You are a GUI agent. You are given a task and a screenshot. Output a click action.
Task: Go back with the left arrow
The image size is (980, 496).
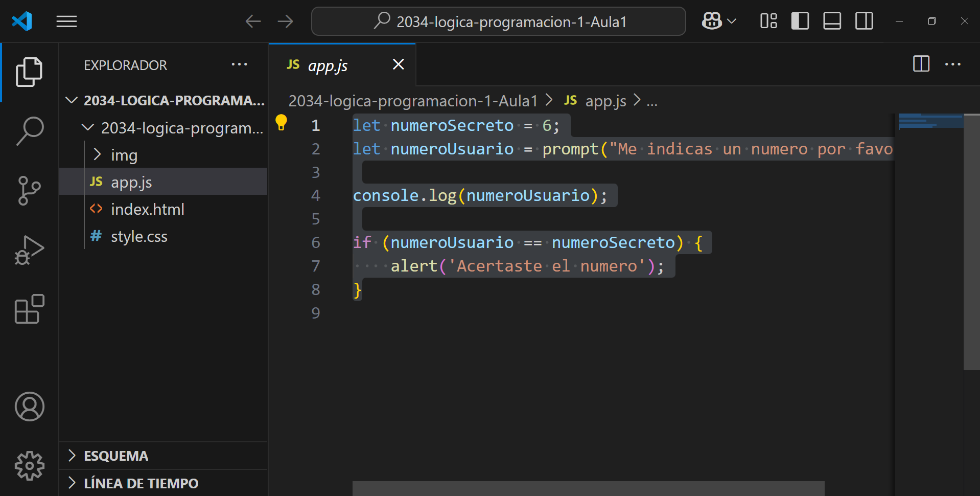[253, 21]
